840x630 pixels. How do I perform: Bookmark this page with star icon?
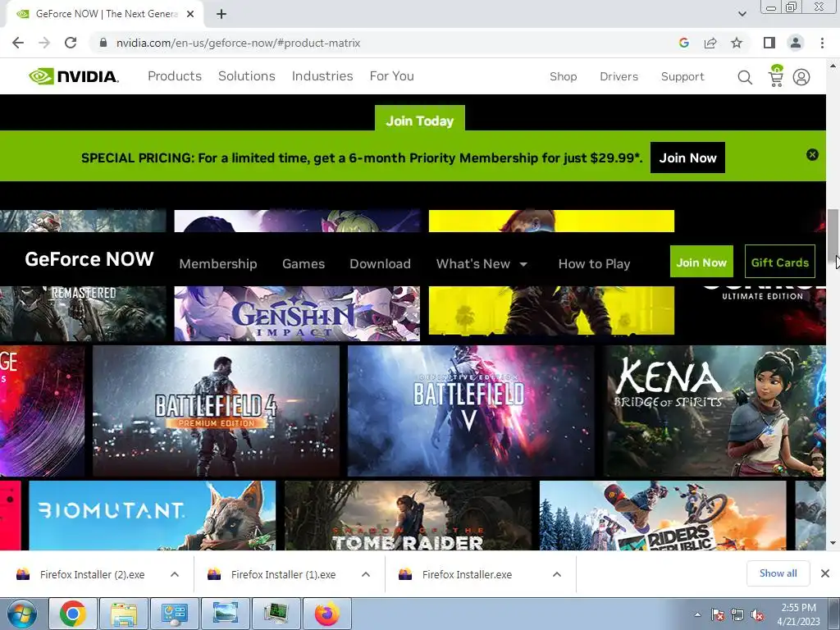737,43
